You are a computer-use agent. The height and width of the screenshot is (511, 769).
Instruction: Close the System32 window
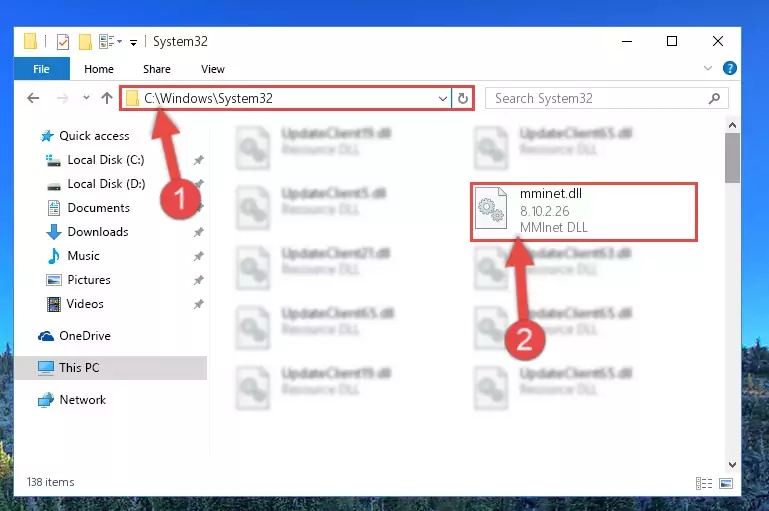pos(718,42)
